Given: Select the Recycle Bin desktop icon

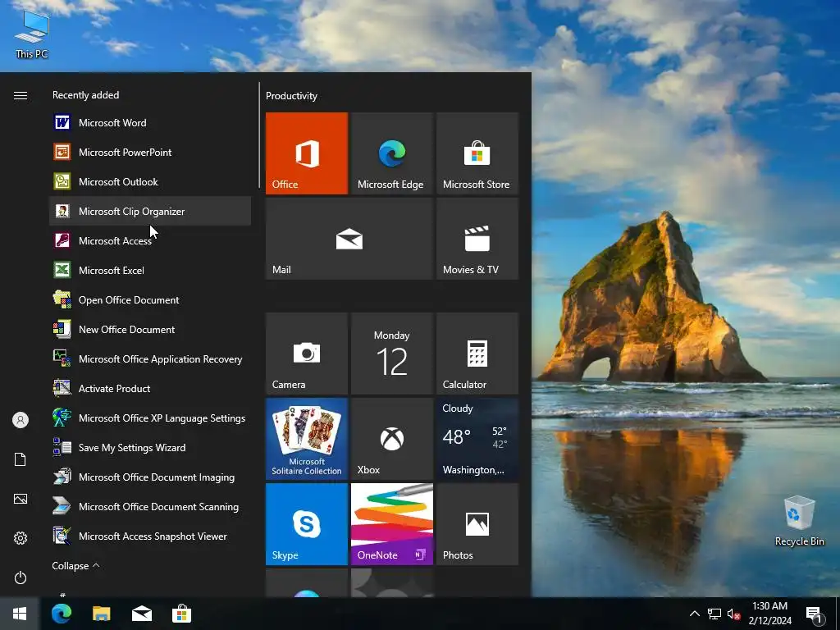Looking at the screenshot, I should click(799, 521).
